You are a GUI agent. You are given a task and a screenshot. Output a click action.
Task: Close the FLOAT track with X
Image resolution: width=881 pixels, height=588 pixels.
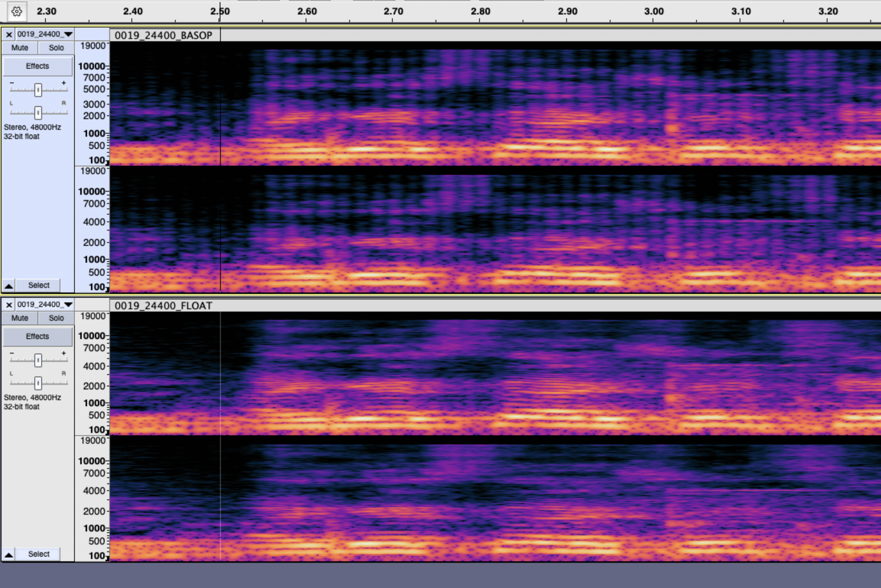9,305
